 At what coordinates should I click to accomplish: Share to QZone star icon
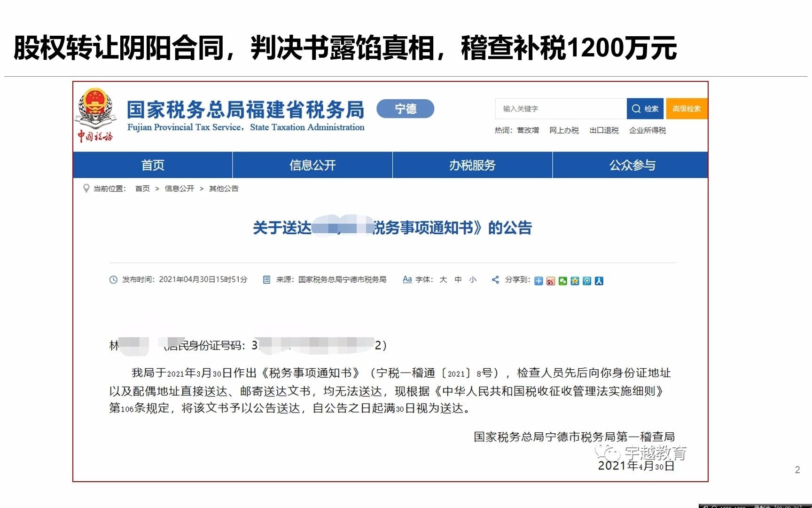click(575, 281)
